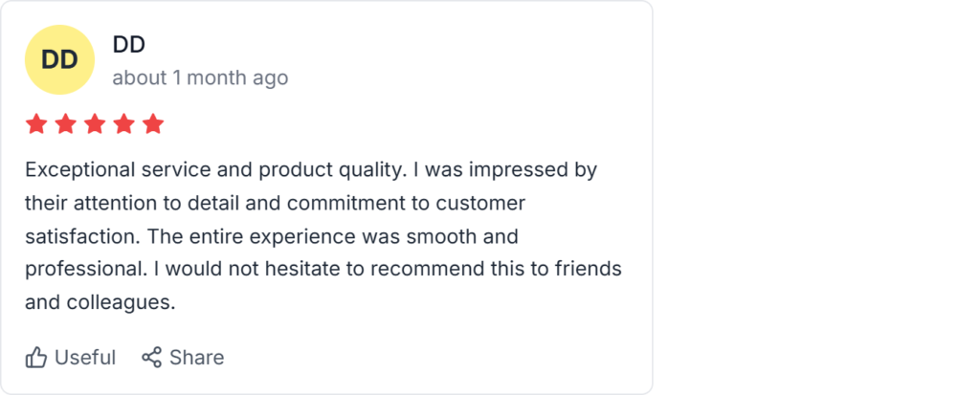Click the final line "and colleagues."

[x=100, y=302]
